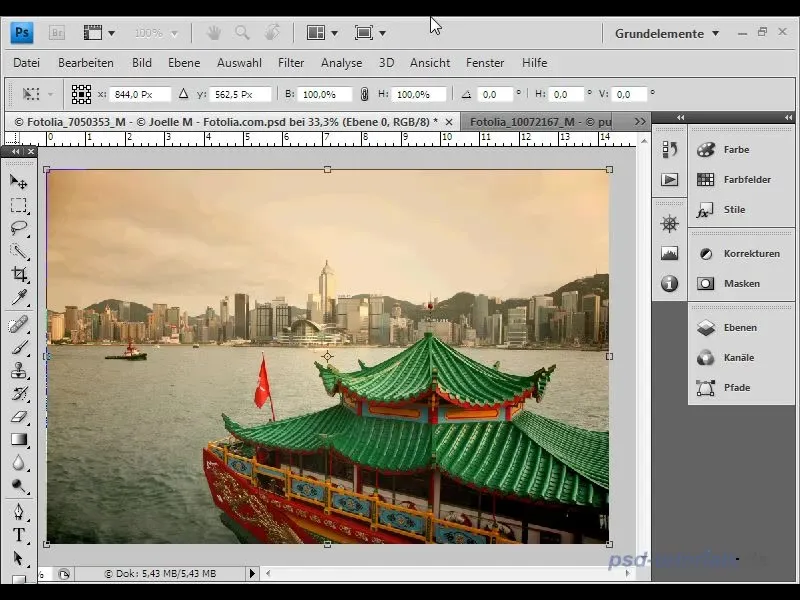The image size is (800, 600).
Task: Set the reference point location grid
Action: coord(81,94)
